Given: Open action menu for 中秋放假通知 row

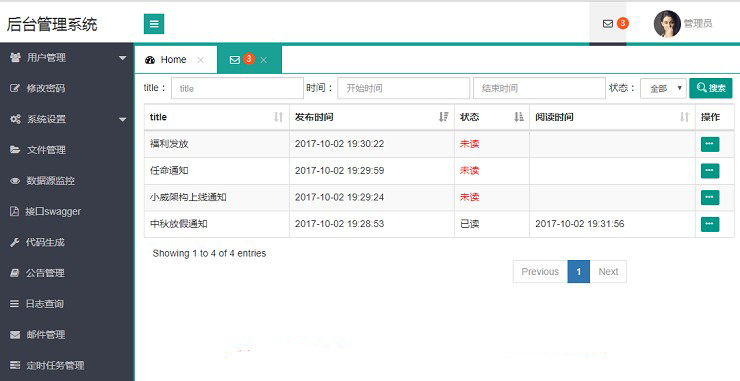Looking at the screenshot, I should point(710,224).
